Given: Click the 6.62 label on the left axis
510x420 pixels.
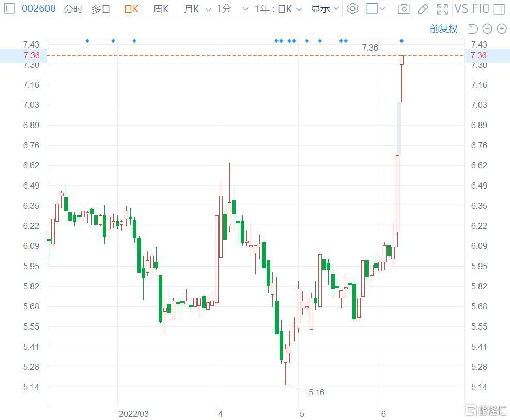Looking at the screenshot, I should [31, 165].
